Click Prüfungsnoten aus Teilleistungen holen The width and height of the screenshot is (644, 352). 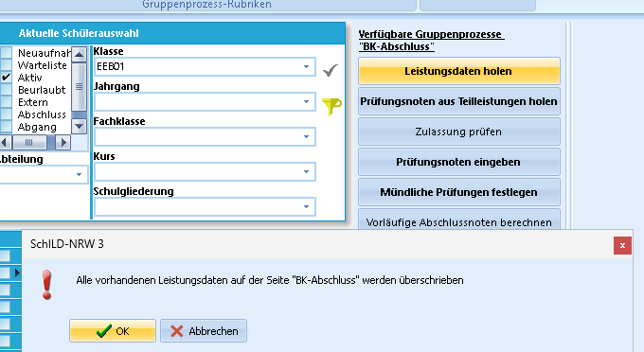(x=458, y=101)
